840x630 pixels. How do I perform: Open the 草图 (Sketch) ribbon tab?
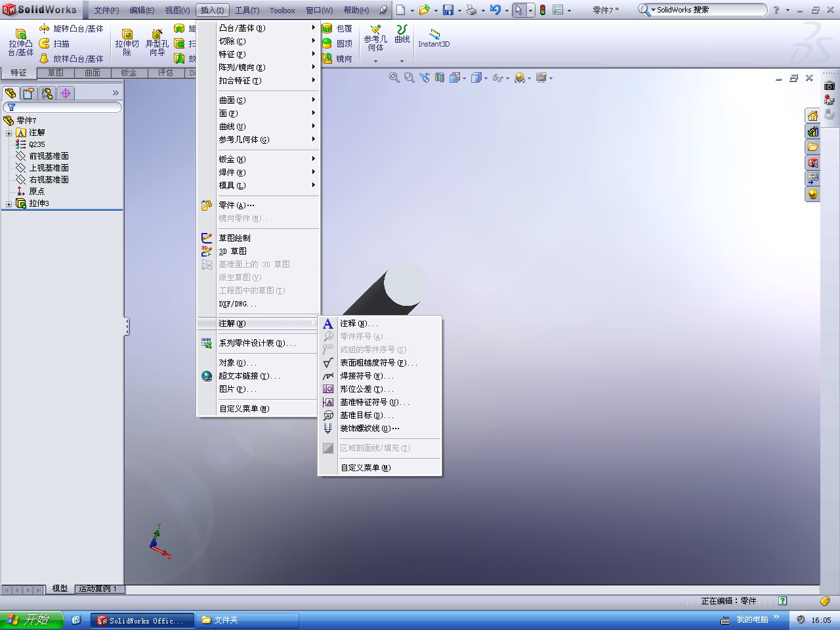click(x=55, y=73)
